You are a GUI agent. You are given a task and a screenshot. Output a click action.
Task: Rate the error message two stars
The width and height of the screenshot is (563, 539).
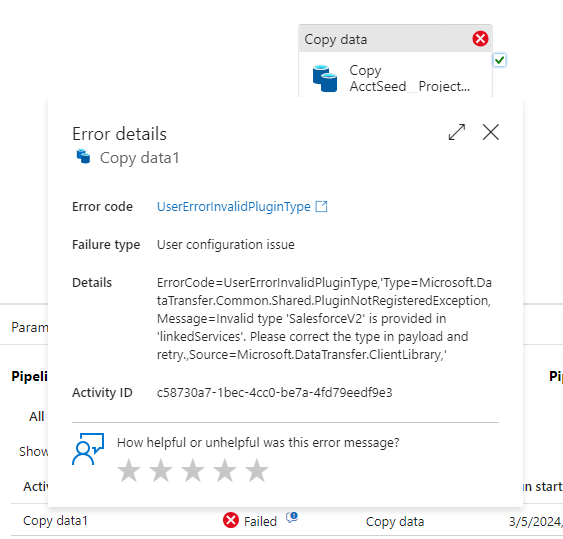161,470
